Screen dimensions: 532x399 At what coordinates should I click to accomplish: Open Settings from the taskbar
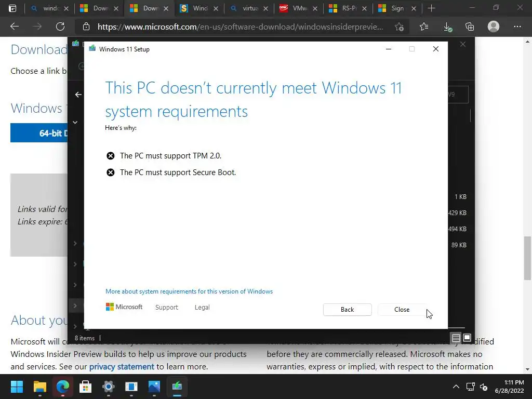point(108,387)
